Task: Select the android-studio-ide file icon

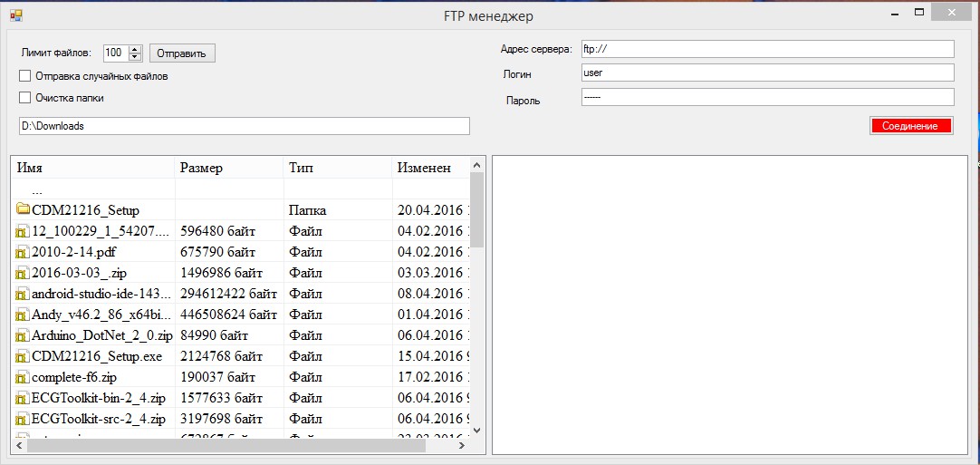Action: (23, 294)
